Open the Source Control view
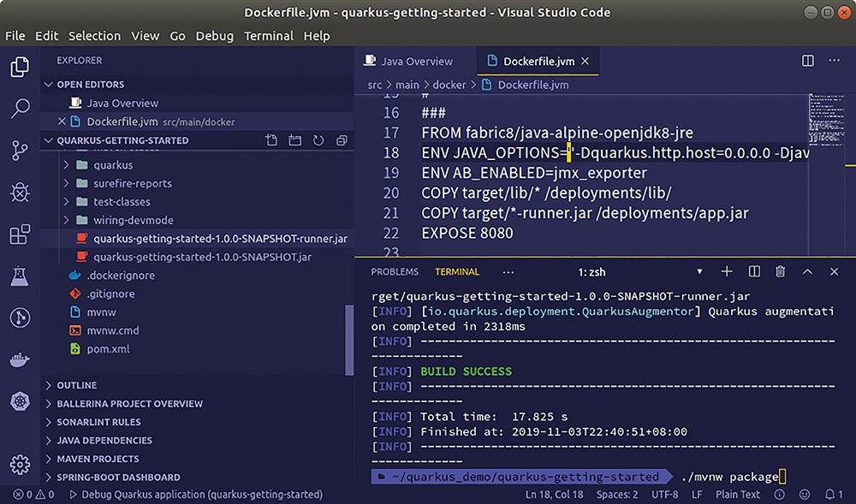The width and height of the screenshot is (856, 504). pyautogui.click(x=20, y=150)
